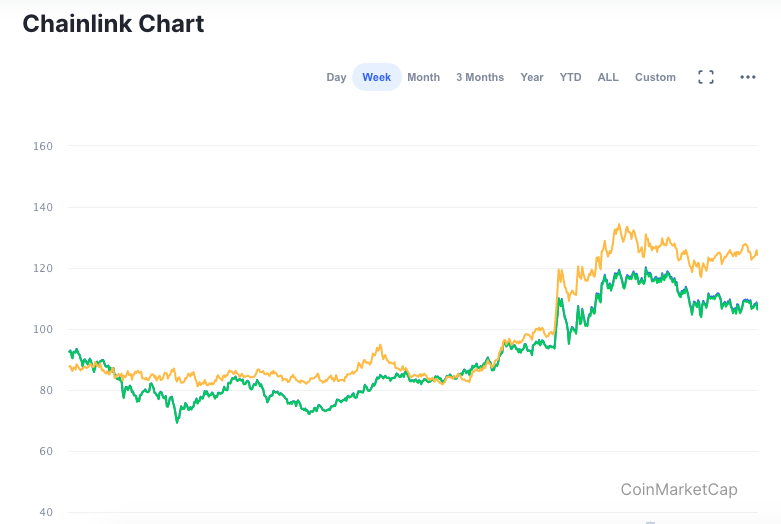Click the 60 y-axis label

pyautogui.click(x=46, y=451)
